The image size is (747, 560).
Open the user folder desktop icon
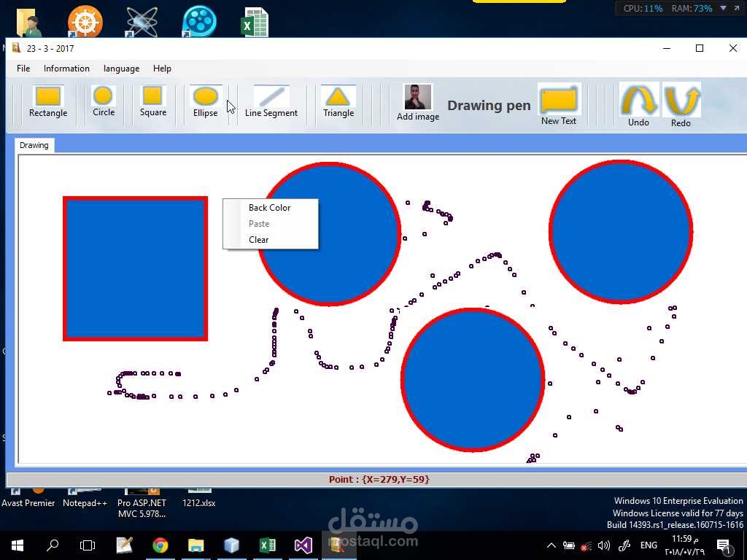point(28,21)
